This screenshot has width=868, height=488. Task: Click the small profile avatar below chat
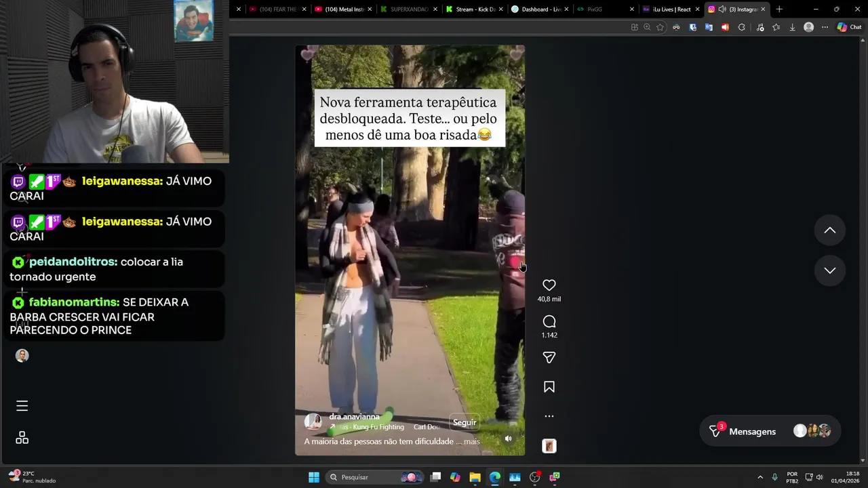22,356
